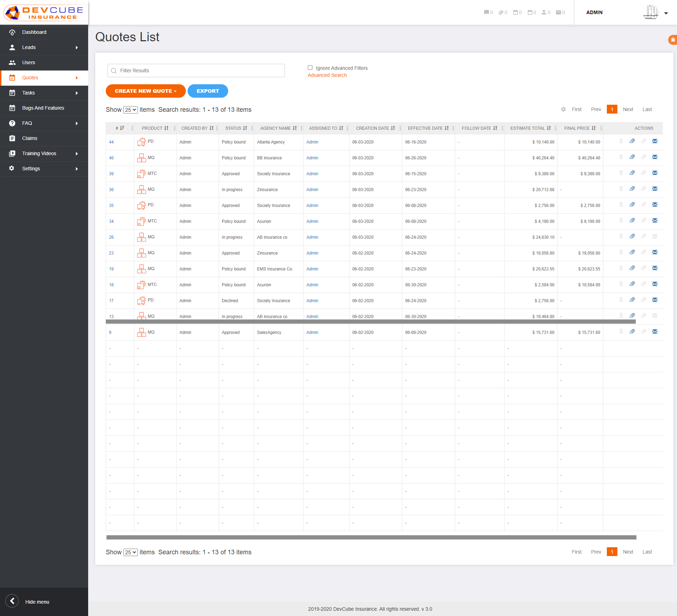Click the envelope icon for quote 44

coord(655,141)
